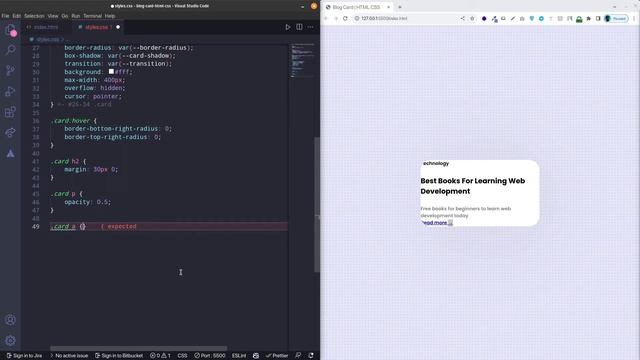
Task: Open the Run and Debug view
Action: click(x=11, y=91)
